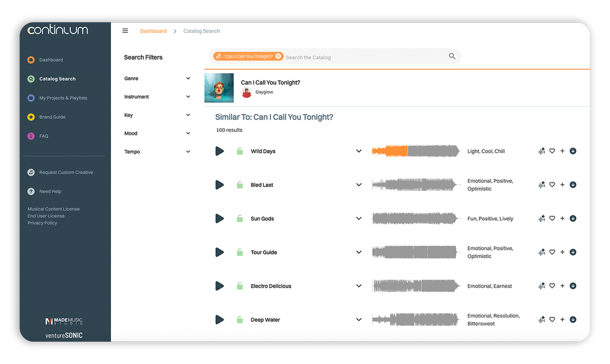This screenshot has height=364, width=610.
Task: Click the Dashboard breadcrumb link
Action: (153, 31)
